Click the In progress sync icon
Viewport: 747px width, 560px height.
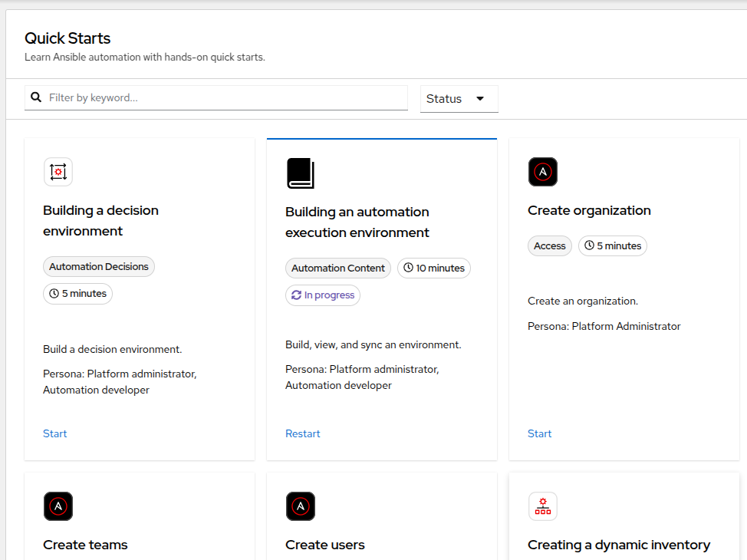pyautogui.click(x=296, y=295)
